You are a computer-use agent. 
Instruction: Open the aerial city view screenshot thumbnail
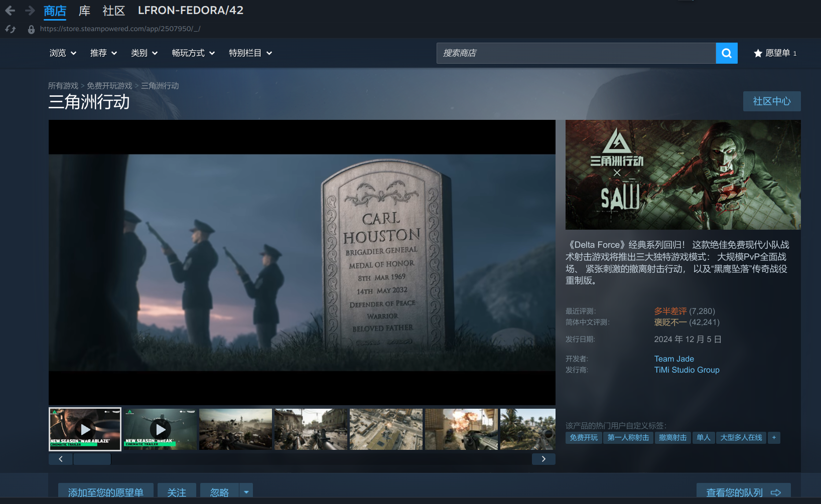pos(386,429)
